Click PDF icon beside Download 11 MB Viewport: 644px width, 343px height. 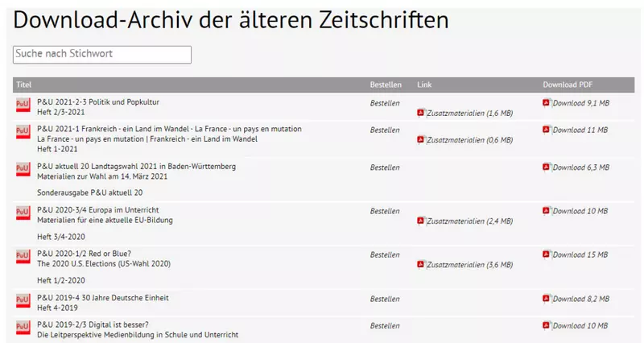click(546, 130)
